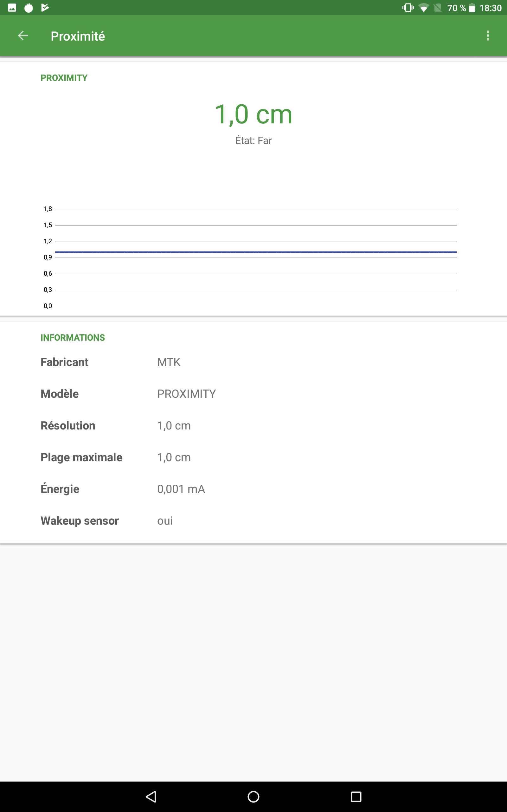This screenshot has height=812, width=507.
Task: Tap the Énergie 0,001 mA value
Action: 181,489
